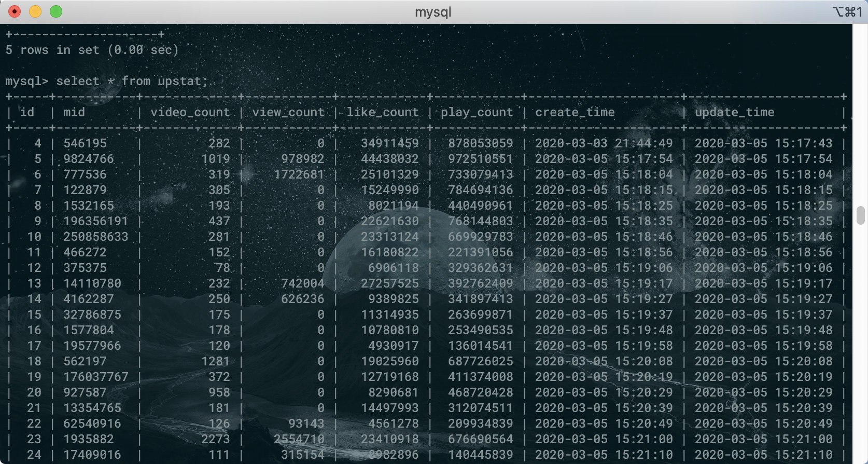Click '5 rows in set (0.00 sec)' line
The height and width of the screenshot is (464, 868).
[x=92, y=50]
